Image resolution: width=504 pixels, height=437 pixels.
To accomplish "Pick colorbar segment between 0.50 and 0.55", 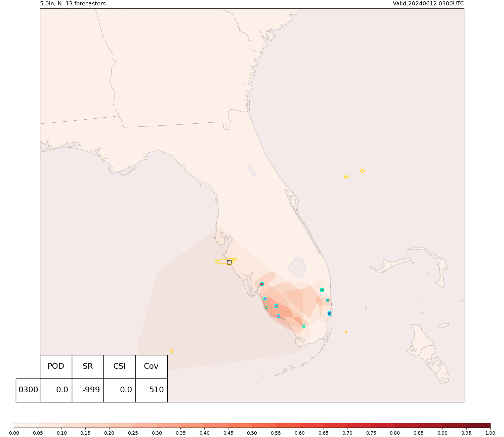I will pos(264,425).
